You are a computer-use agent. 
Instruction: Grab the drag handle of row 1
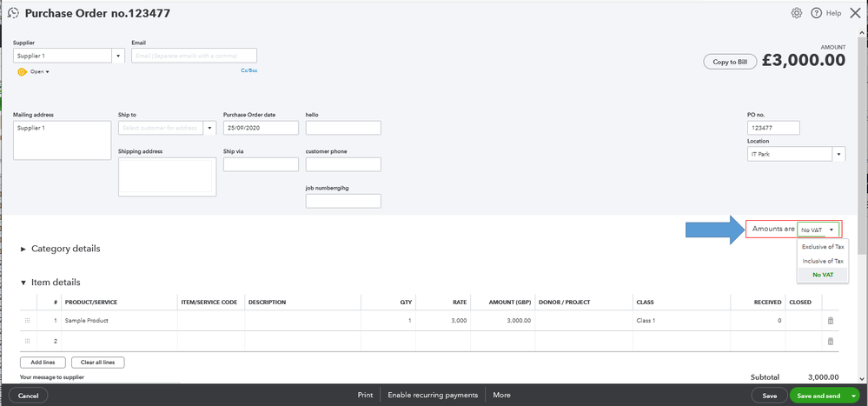pyautogui.click(x=27, y=321)
